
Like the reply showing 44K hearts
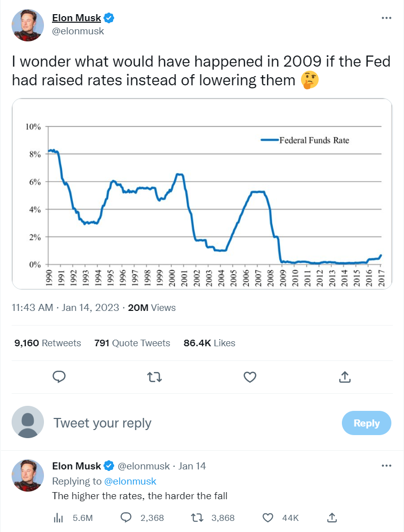[269, 518]
